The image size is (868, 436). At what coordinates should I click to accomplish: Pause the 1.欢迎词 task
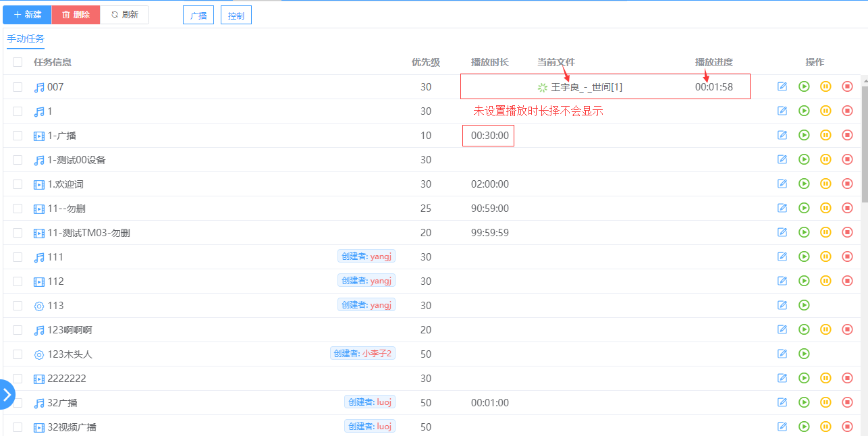click(x=825, y=184)
